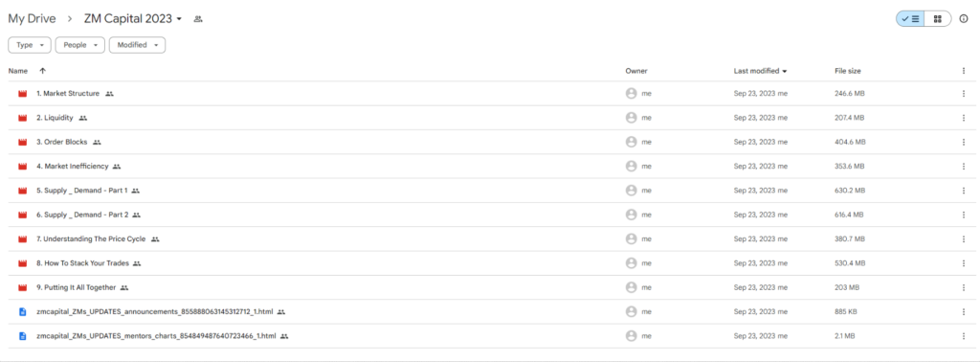Image resolution: width=980 pixels, height=362 pixels.
Task: Click the video icon for 1. Market Structure
Action: pos(23,94)
